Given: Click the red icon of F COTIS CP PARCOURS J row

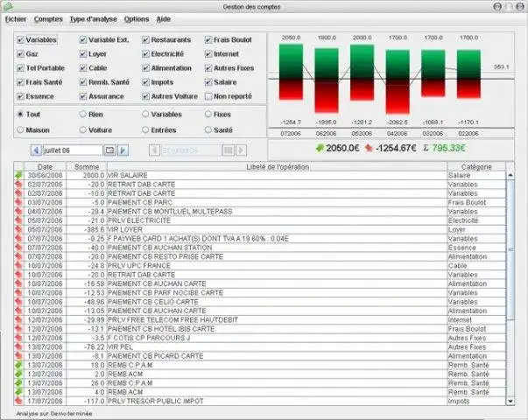Looking at the screenshot, I should click(x=18, y=338).
